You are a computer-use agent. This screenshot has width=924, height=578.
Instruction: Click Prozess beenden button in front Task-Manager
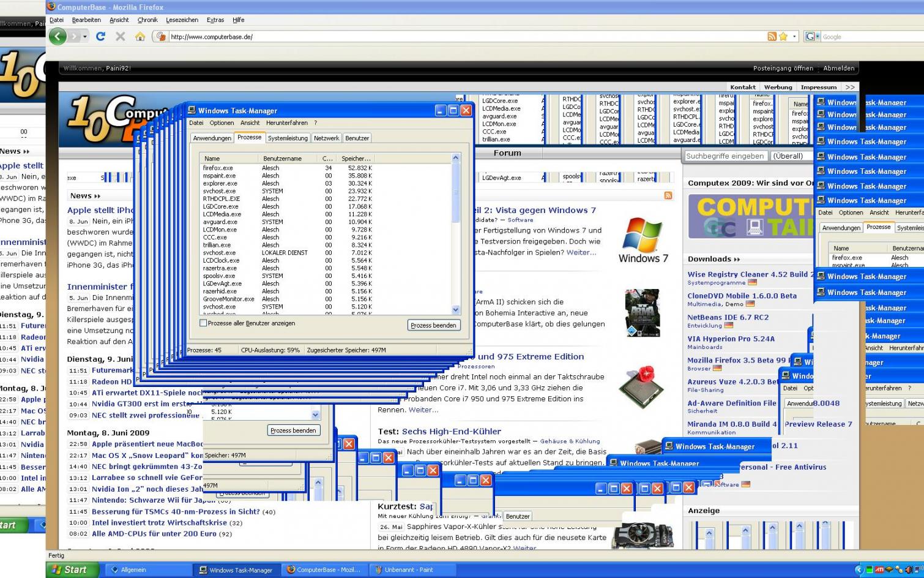[x=433, y=325]
